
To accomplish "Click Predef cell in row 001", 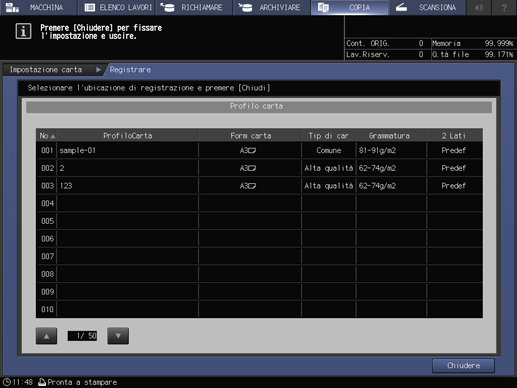I will 455,150.
